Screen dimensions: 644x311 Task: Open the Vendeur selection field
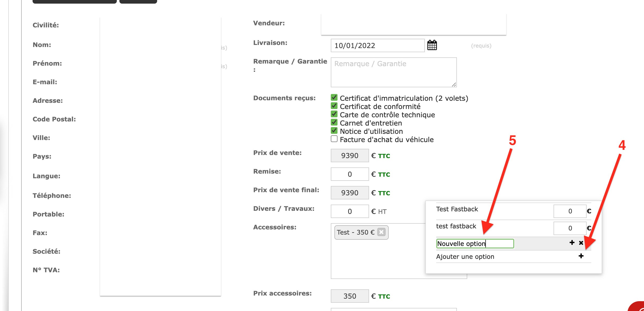413,24
